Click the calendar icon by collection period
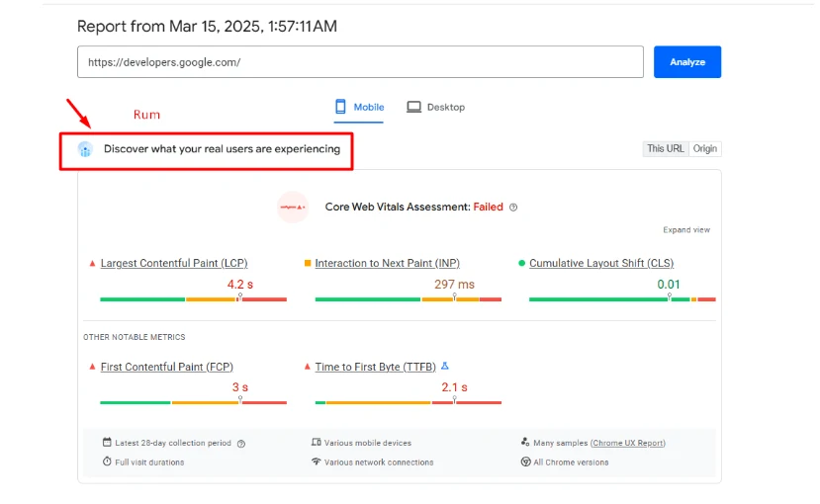 click(x=107, y=443)
